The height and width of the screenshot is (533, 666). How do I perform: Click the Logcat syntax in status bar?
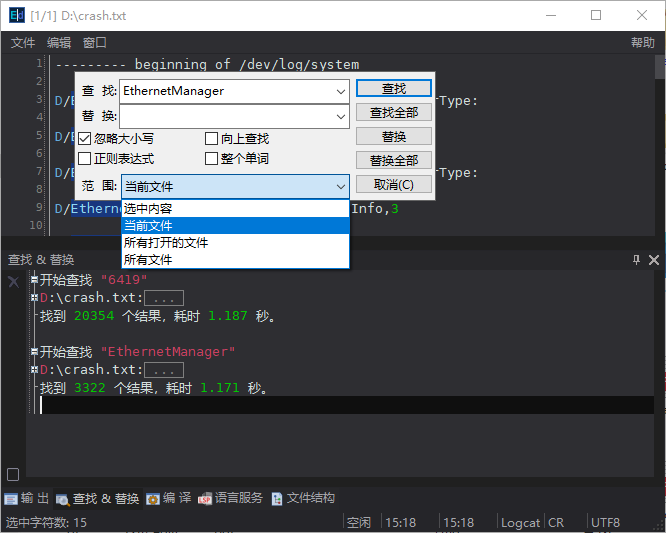[520, 522]
